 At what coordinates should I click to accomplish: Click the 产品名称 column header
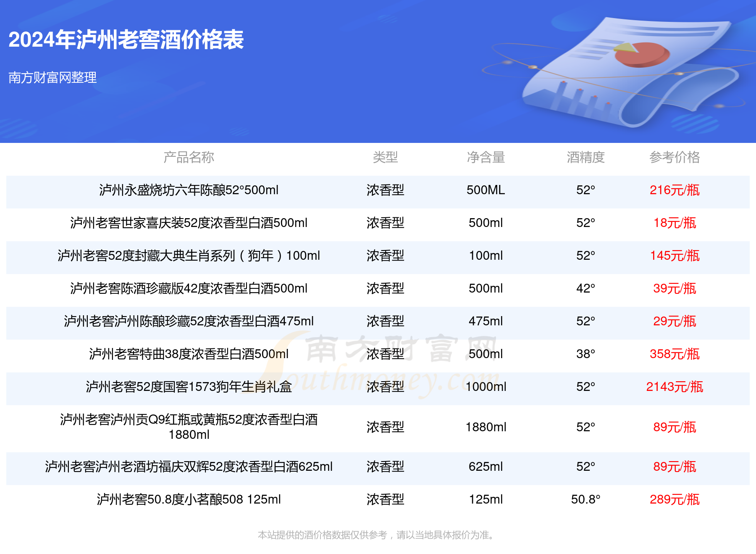pos(189,157)
